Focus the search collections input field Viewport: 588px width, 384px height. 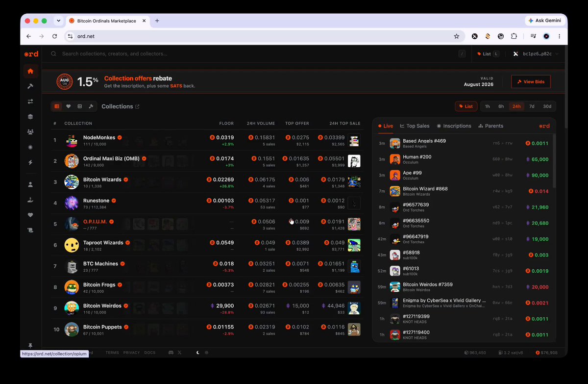255,54
